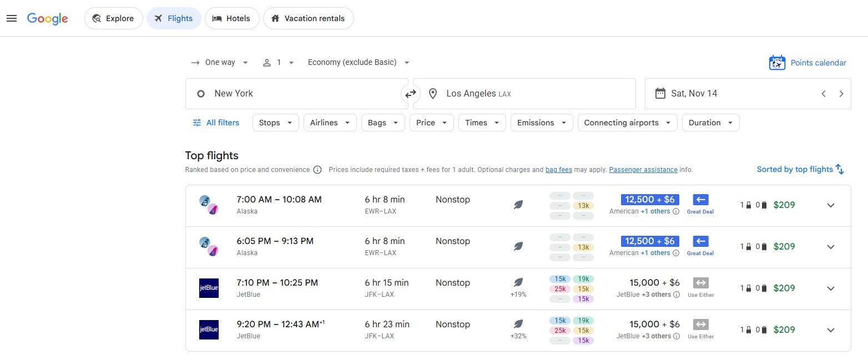
Task: Click the Great Deal arrow icon on 6:05 PM flight
Action: click(700, 241)
